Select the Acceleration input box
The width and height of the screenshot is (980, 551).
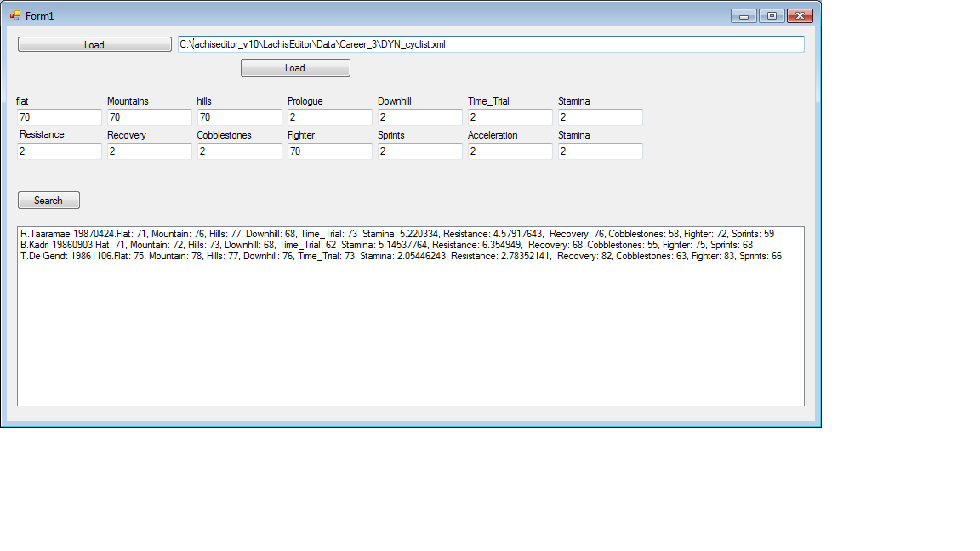pos(510,151)
